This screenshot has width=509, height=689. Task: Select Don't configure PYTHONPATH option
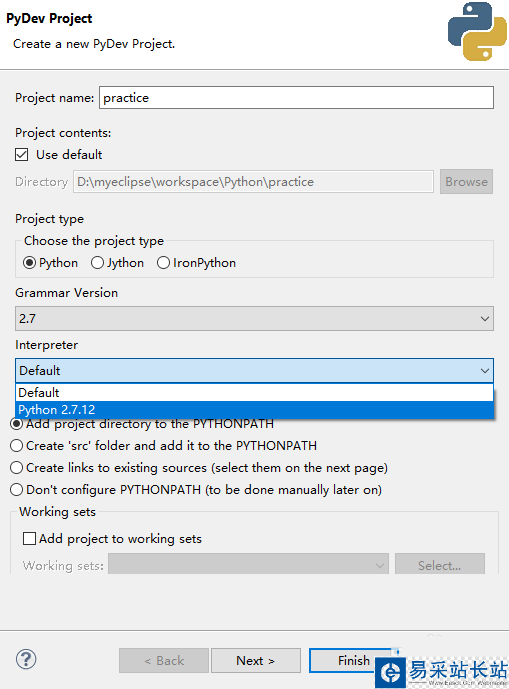coord(17,490)
